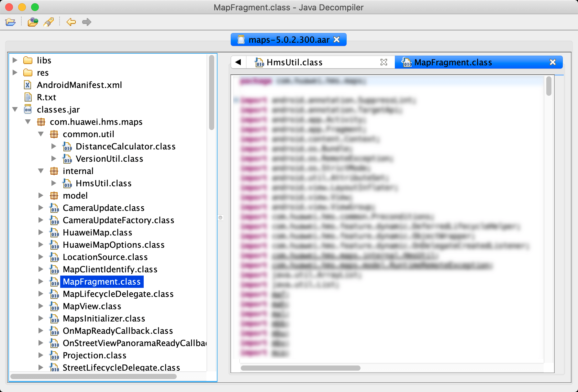Expand the res folder
The width and height of the screenshot is (578, 392).
click(x=15, y=72)
